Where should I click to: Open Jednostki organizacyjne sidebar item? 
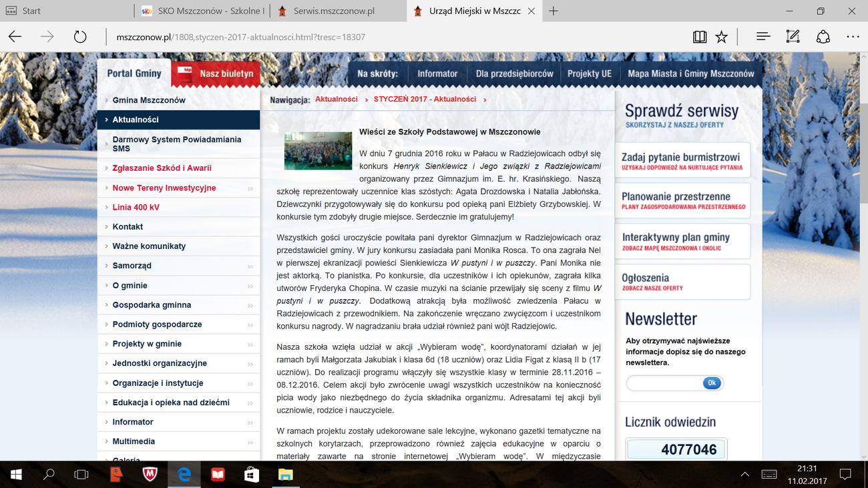(x=178, y=363)
